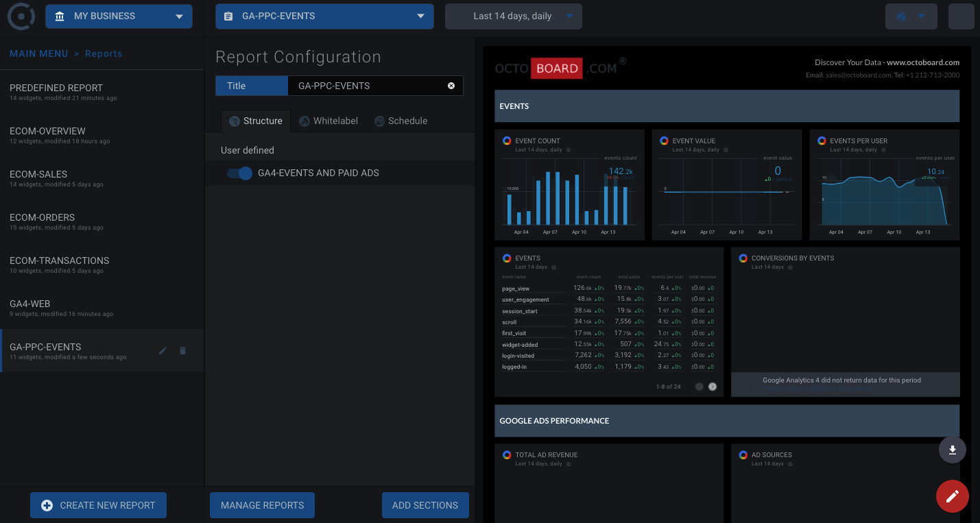The height and width of the screenshot is (523, 980).
Task: Select the ECOM-SALES report
Action: click(102, 179)
